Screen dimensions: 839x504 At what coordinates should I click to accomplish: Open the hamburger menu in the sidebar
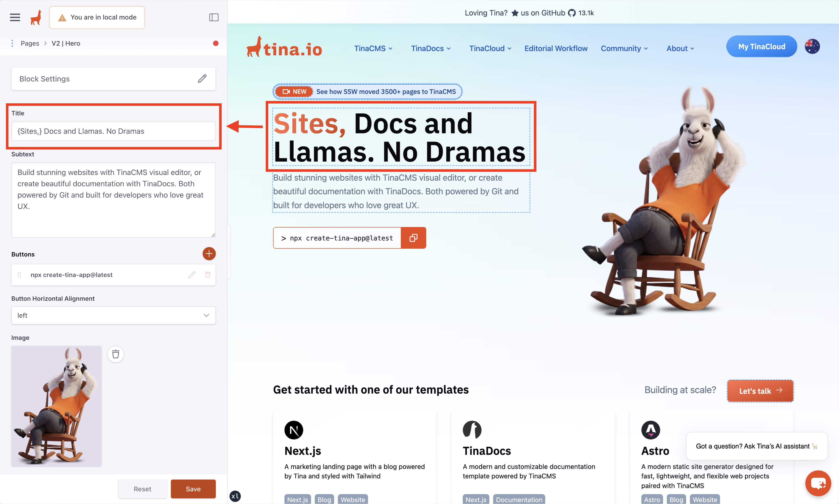pos(15,17)
